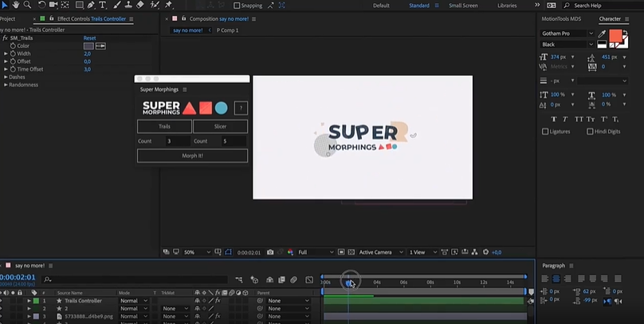The height and width of the screenshot is (324, 644).
Task: Select the Unified Camera tool
Action: 53,5
